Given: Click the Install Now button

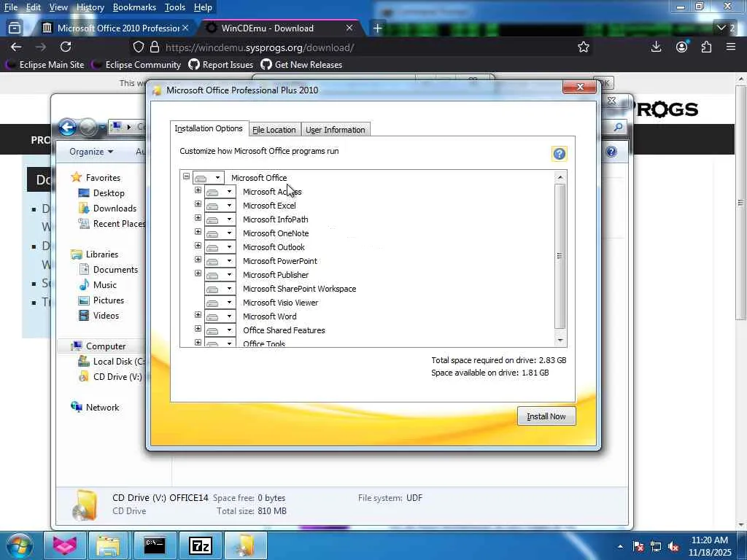Looking at the screenshot, I should click(x=546, y=416).
